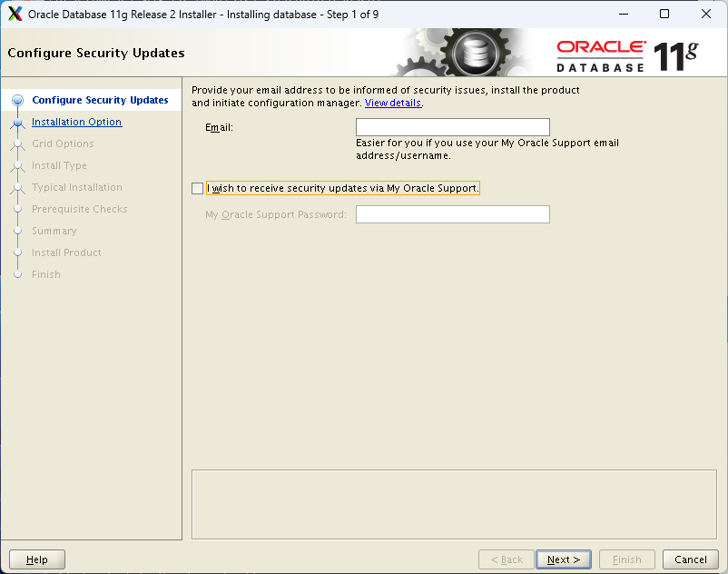Click the disabled Back button
Screen dimensions: 728x574
coord(507,559)
